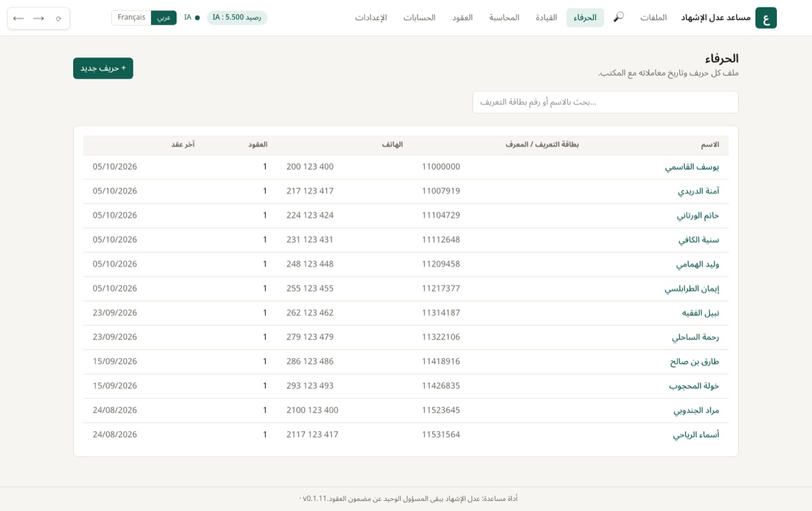Focus the search by name or ID field
The height and width of the screenshot is (511, 812).
coord(606,102)
